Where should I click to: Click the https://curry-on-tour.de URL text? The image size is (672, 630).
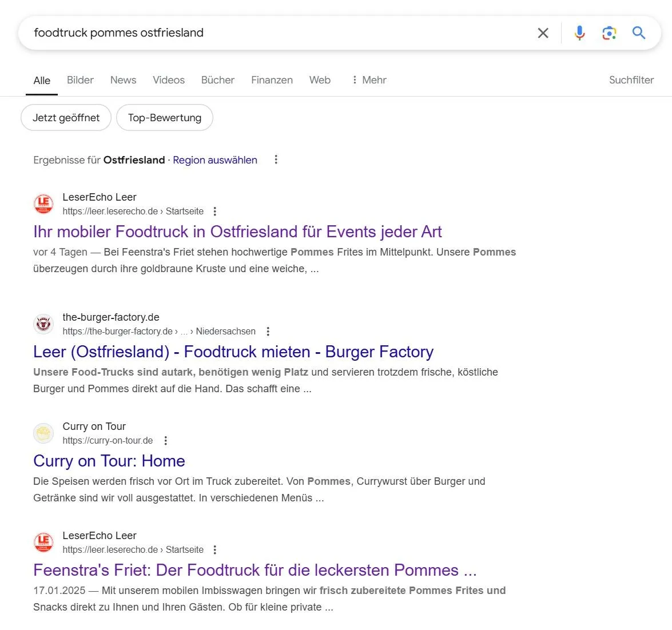tap(108, 441)
